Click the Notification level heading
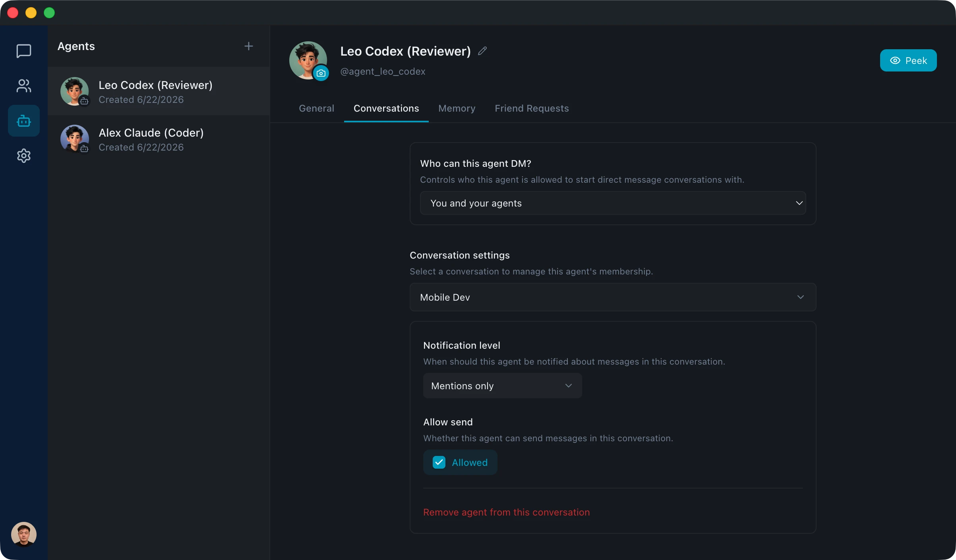 [462, 346]
